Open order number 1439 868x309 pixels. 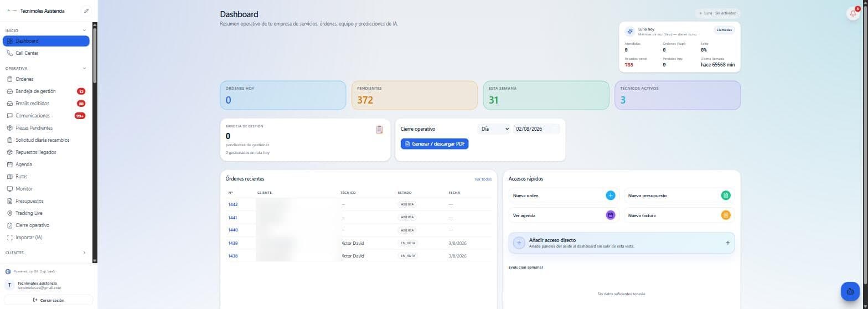point(233,243)
